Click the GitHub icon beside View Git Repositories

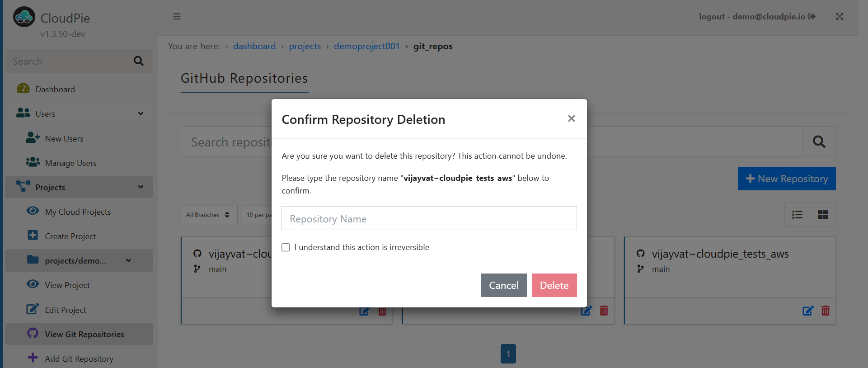33,333
